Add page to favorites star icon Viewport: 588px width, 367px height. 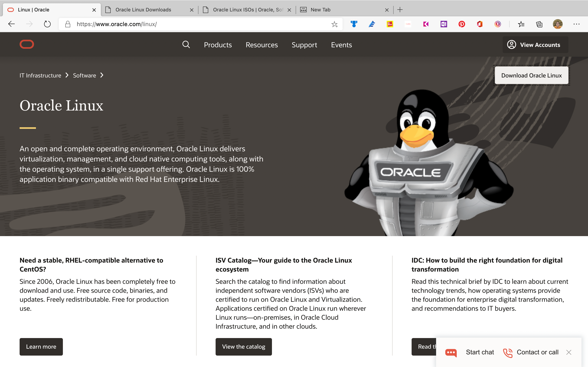[x=335, y=24]
